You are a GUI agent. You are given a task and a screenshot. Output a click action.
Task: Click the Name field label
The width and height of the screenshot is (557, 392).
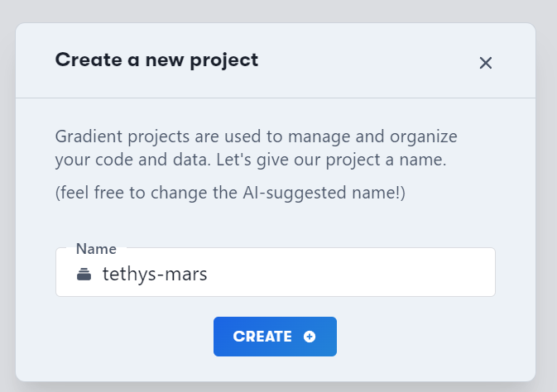pyautogui.click(x=96, y=249)
